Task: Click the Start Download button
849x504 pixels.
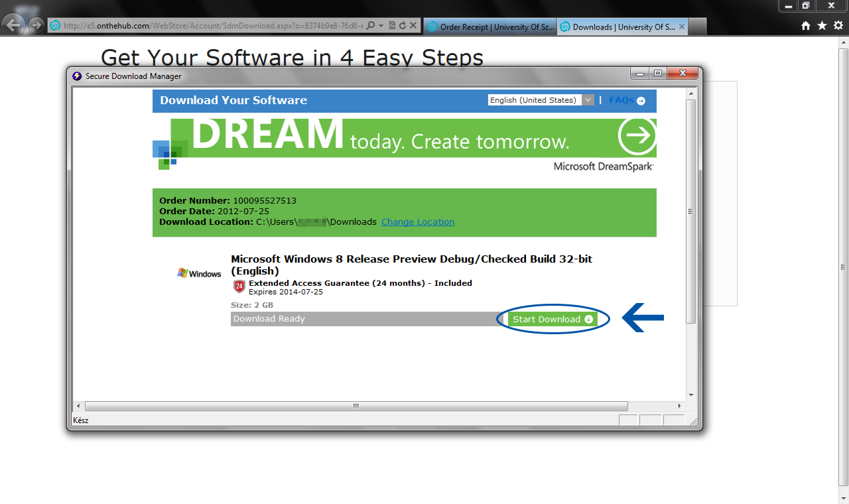Action: click(x=553, y=319)
